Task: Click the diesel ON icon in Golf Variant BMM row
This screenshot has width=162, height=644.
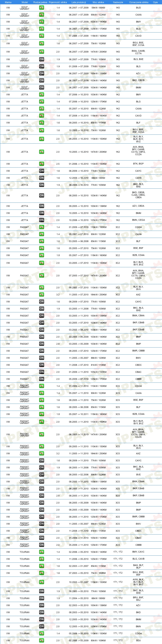Action: 42,88
